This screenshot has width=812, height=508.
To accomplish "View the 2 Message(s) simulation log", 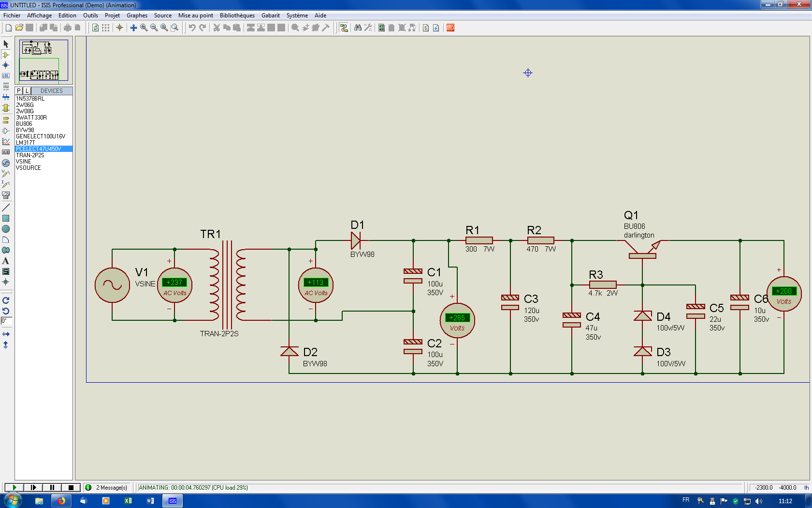I will click(107, 488).
